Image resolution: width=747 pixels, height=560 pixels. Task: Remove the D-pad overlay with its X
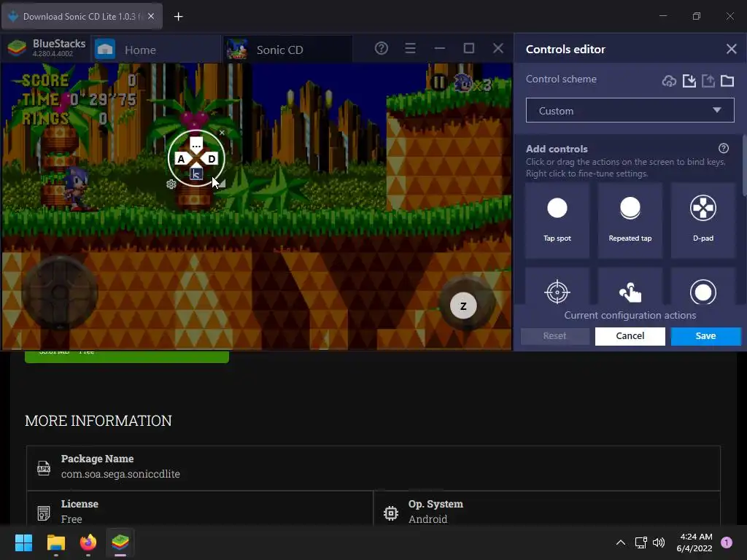point(222,133)
